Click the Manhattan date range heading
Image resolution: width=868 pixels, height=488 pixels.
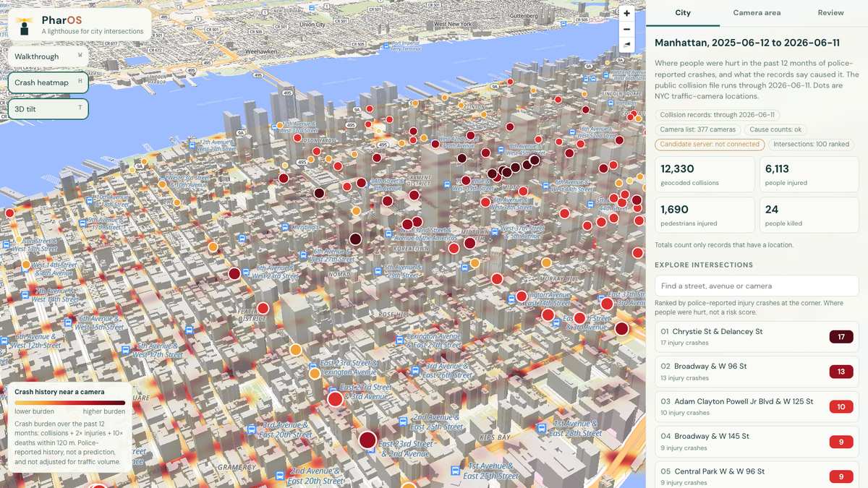pyautogui.click(x=747, y=43)
